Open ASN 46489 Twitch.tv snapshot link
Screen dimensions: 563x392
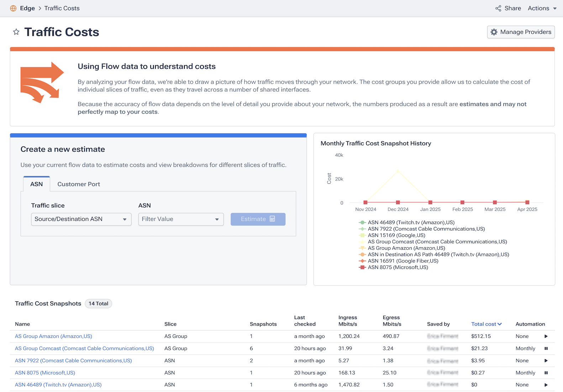(x=58, y=385)
